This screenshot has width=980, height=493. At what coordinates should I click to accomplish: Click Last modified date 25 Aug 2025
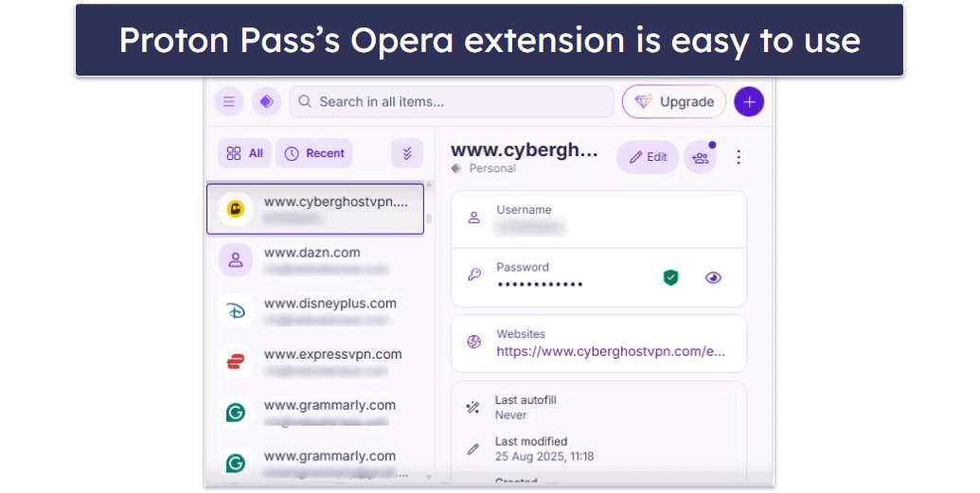pyautogui.click(x=544, y=457)
